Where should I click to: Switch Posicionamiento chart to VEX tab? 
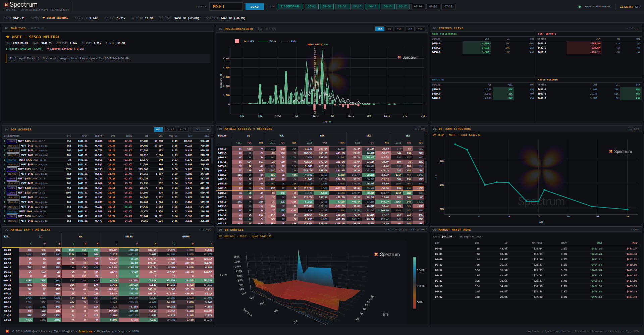click(x=420, y=29)
